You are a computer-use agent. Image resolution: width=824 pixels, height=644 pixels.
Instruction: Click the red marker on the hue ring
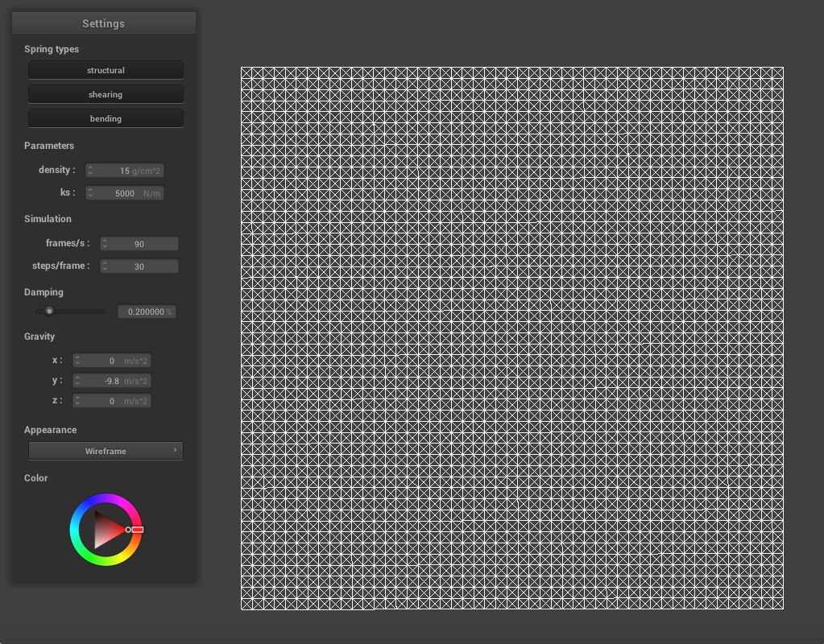tap(137, 530)
